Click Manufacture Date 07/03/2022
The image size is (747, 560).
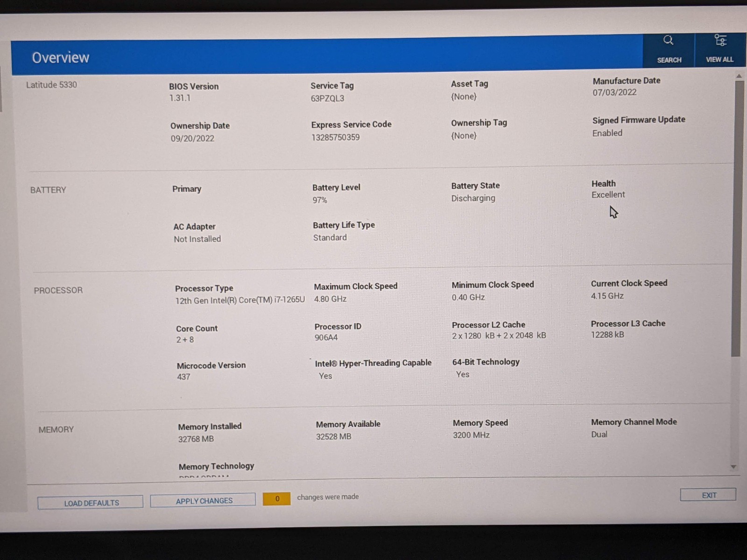(x=614, y=92)
